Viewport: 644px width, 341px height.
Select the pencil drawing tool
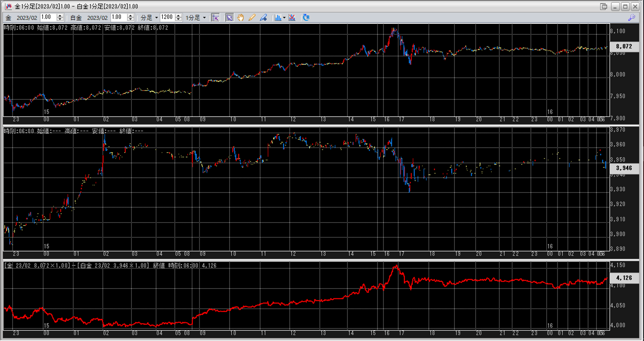[x=252, y=18]
